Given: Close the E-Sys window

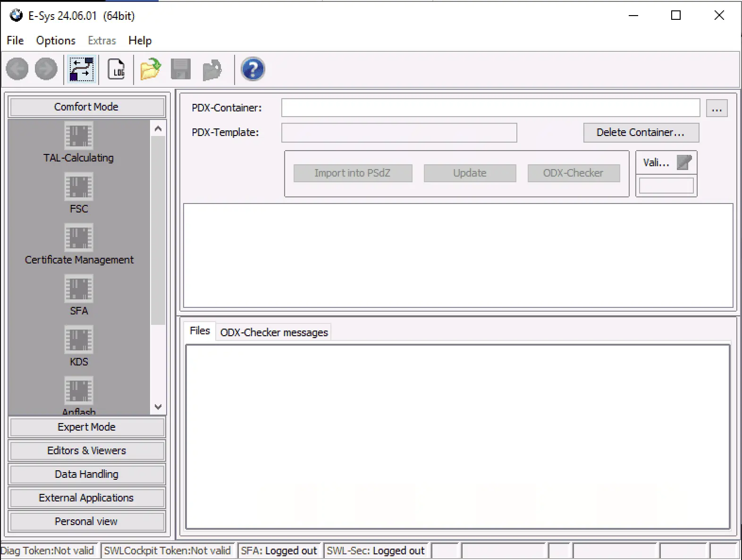Looking at the screenshot, I should pyautogui.click(x=719, y=16).
